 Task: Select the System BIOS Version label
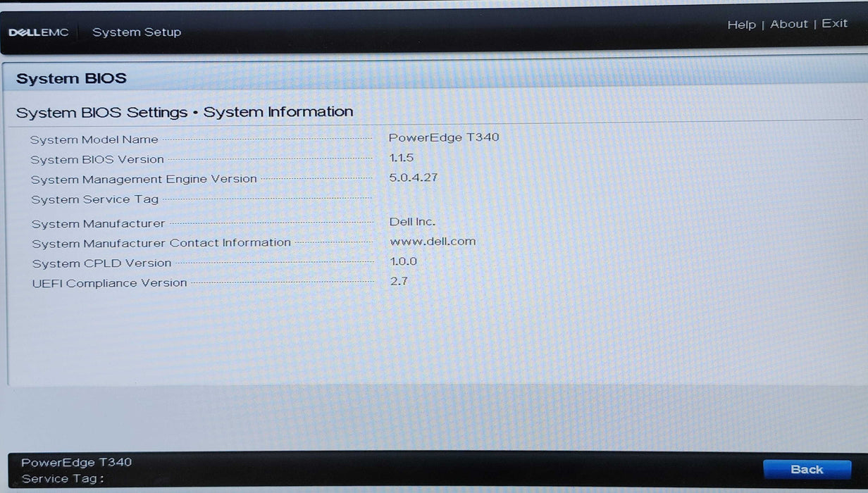[x=97, y=159]
